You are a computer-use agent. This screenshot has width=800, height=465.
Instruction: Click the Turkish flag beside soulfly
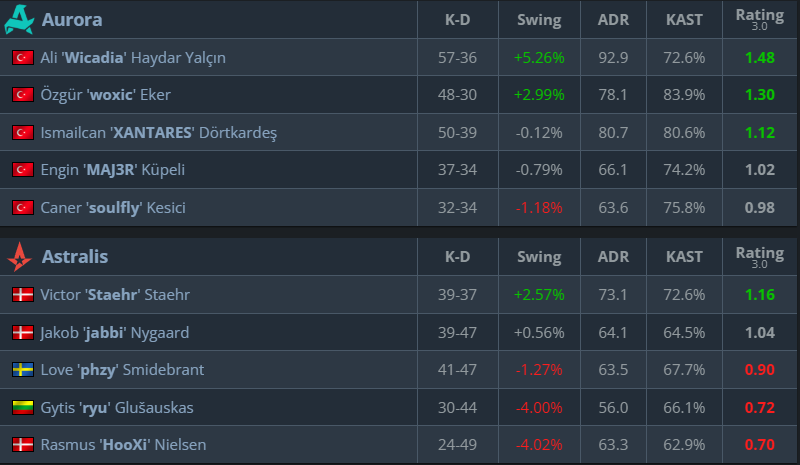click(x=22, y=208)
